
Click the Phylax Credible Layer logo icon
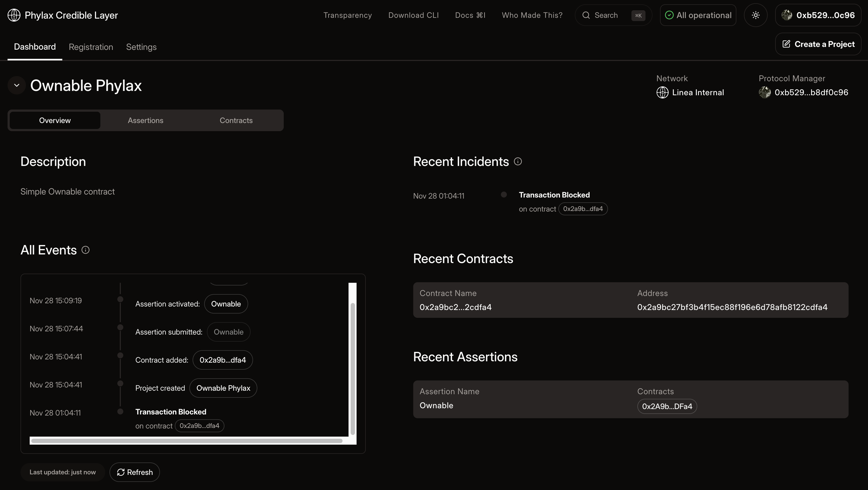[x=14, y=15]
